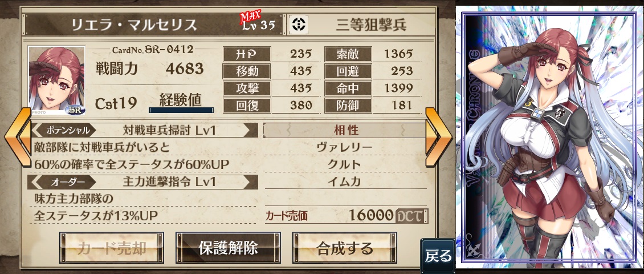Show next potential with right chevron
The image size is (644, 274).
pyautogui.click(x=248, y=130)
